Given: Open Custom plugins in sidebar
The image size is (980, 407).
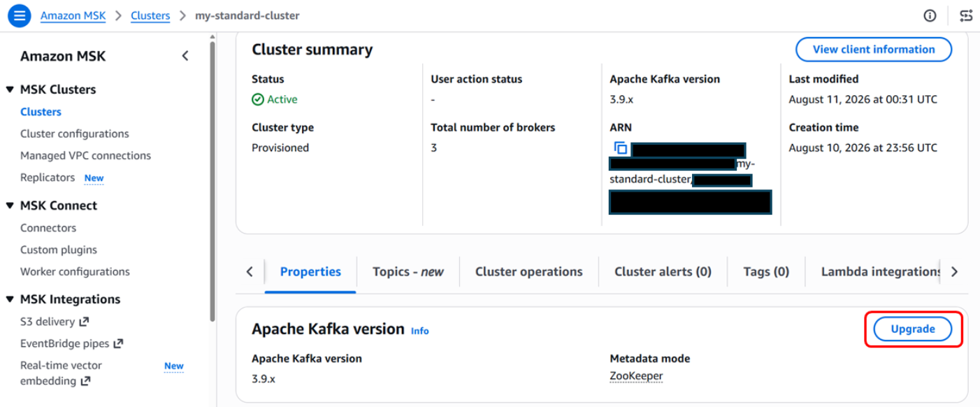Looking at the screenshot, I should point(59,250).
